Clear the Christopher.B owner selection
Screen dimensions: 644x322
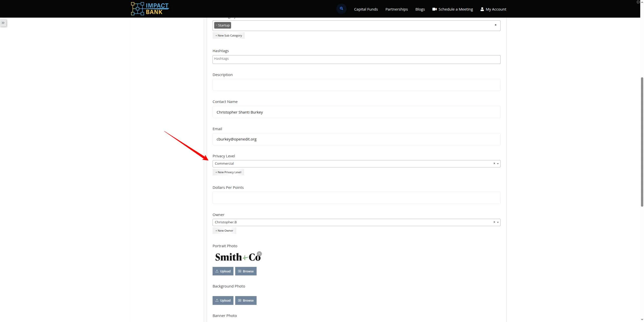(494, 222)
